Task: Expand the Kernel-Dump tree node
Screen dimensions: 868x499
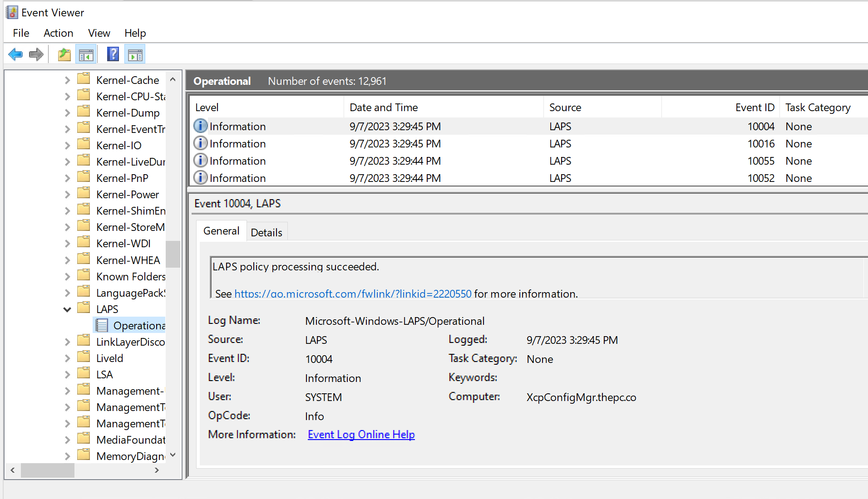Action: point(67,113)
